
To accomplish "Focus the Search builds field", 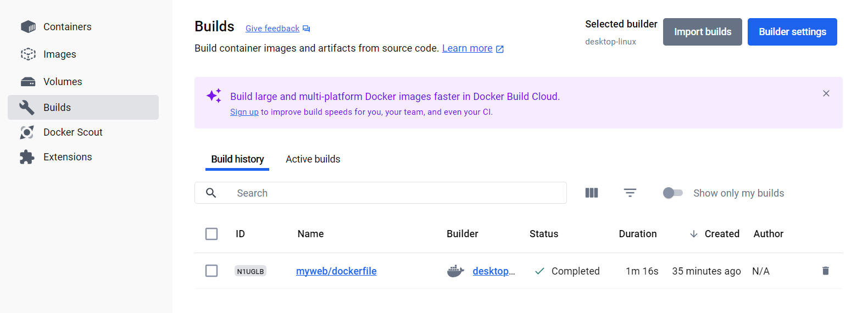I will (381, 193).
